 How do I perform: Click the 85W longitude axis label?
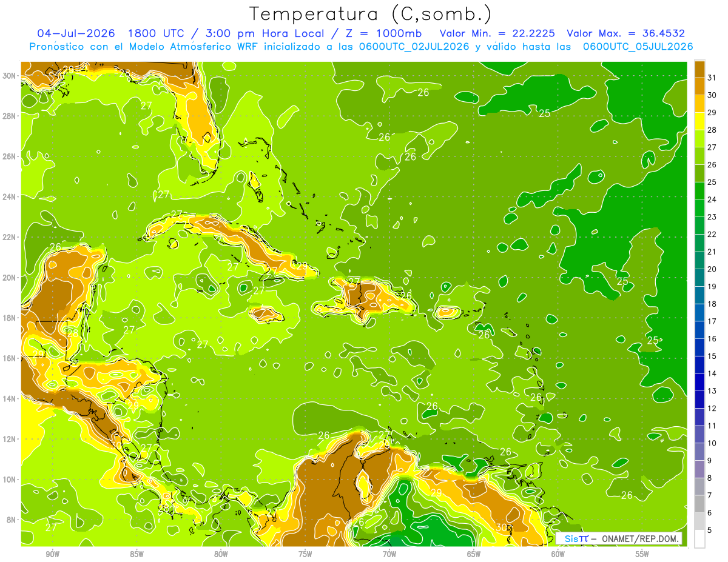(x=137, y=554)
